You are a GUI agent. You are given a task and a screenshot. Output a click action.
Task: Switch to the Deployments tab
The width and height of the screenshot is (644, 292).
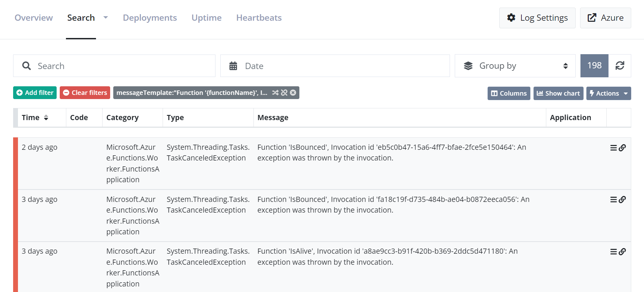point(150,18)
